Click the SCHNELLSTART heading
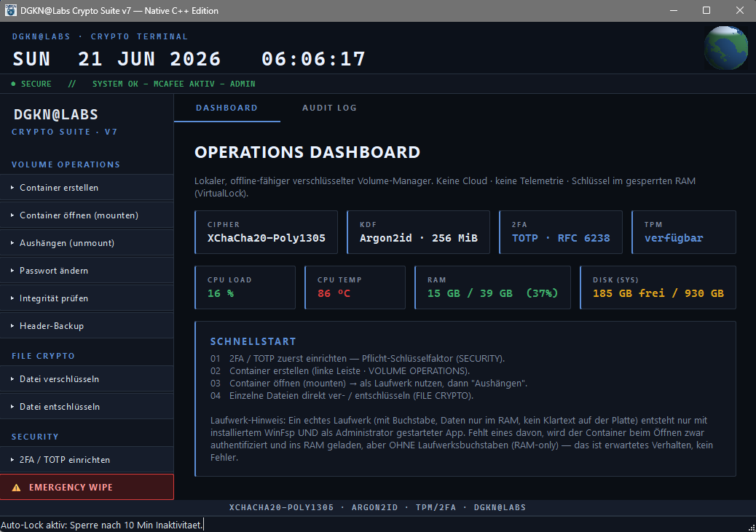The image size is (756, 532). (253, 341)
